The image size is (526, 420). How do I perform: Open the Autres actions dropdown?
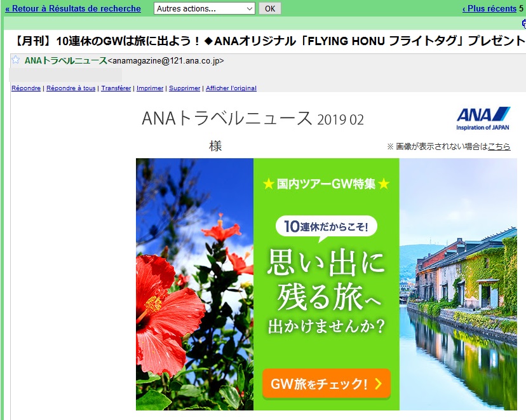coord(205,8)
